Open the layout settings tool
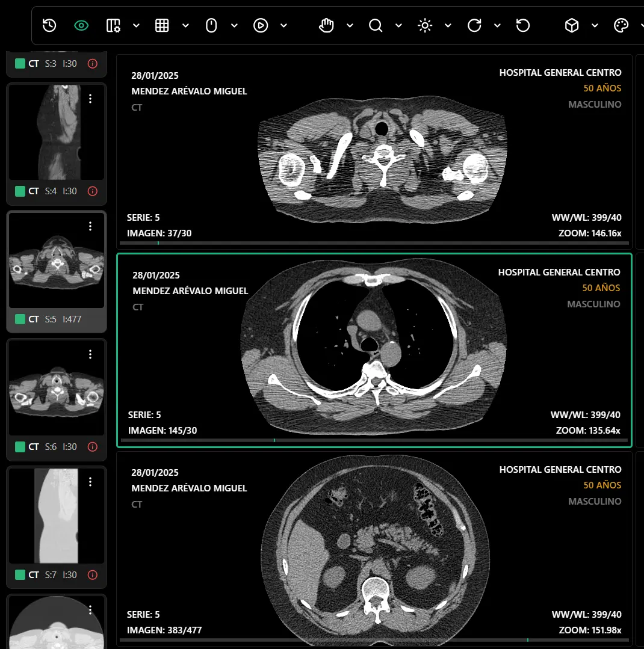644x649 pixels. 113,26
